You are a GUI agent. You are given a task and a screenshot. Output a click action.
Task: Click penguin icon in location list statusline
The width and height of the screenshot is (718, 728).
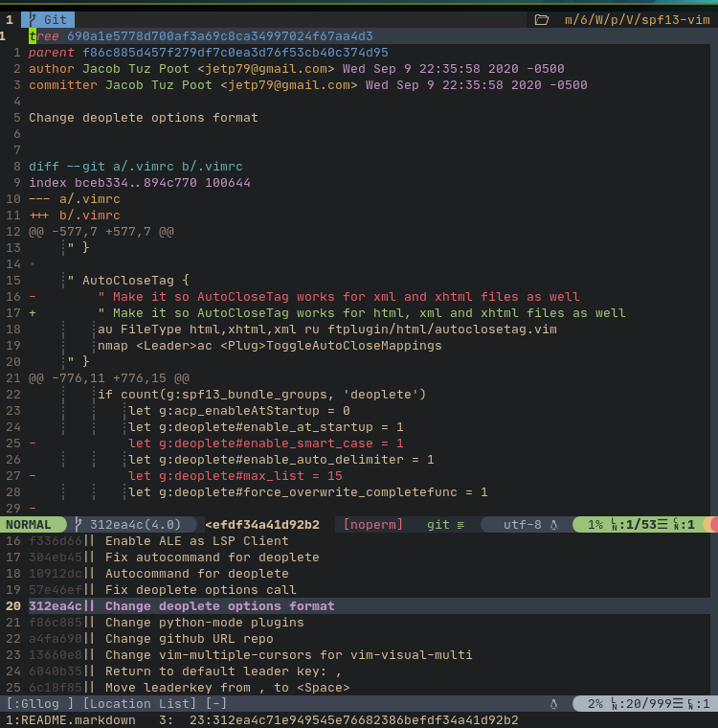point(553,704)
